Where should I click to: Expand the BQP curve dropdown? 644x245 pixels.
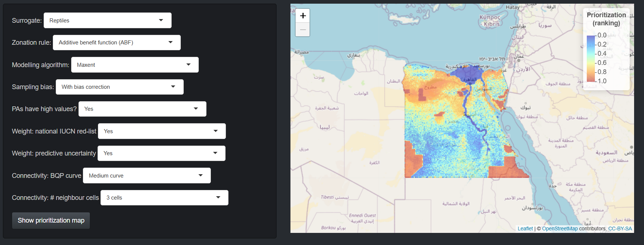(147, 176)
